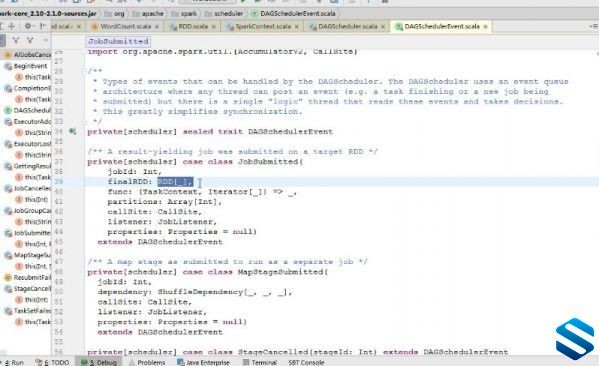This screenshot has width=599, height=366.
Task: Select ExecutorAdded in the structure tree
Action: tap(28, 121)
